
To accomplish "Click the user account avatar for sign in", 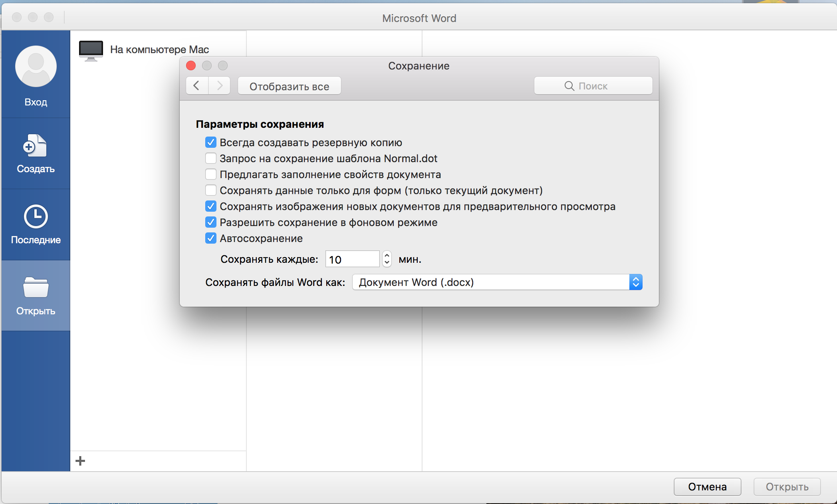I will (36, 66).
